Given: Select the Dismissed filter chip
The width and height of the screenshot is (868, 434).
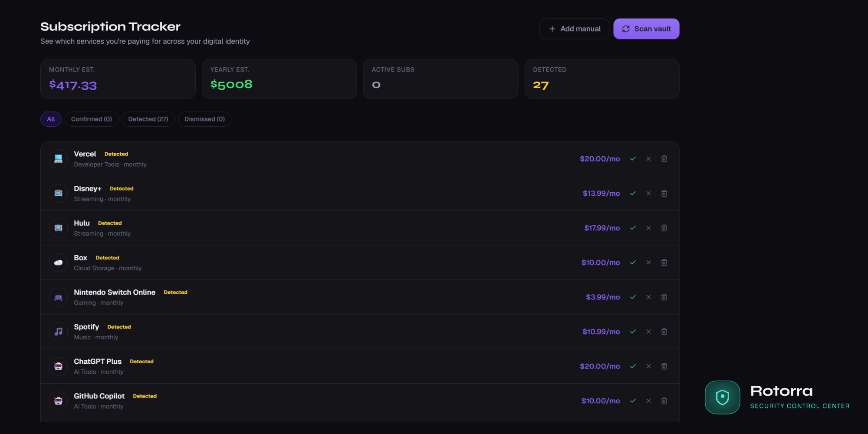Looking at the screenshot, I should pos(204,119).
